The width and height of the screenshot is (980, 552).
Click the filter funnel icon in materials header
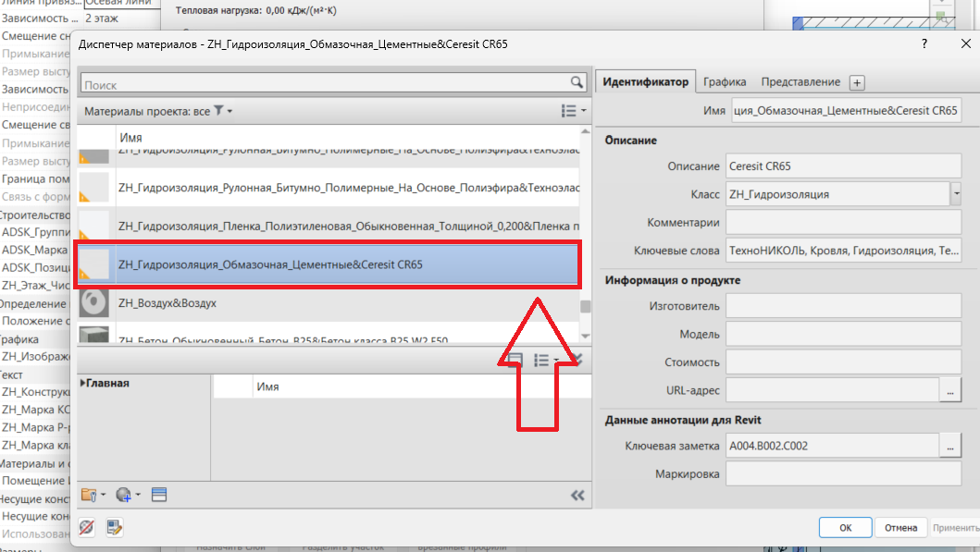[x=218, y=111]
